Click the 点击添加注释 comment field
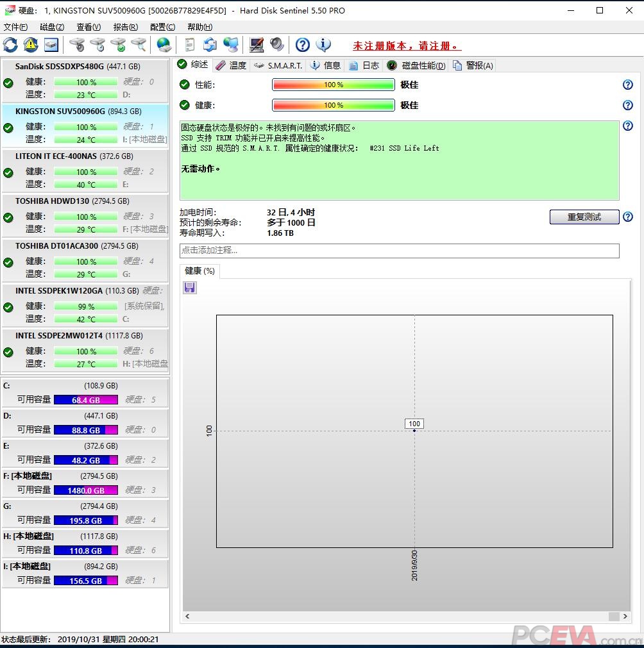This screenshot has height=648, width=644. [400, 251]
